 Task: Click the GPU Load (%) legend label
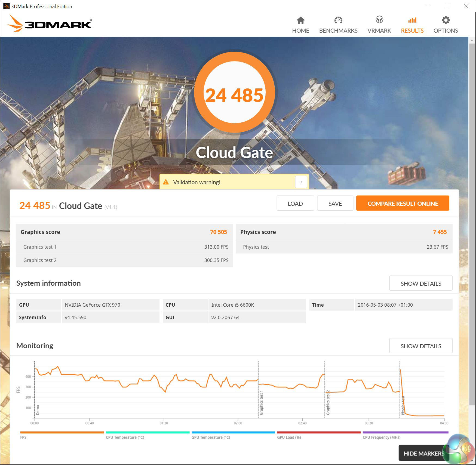(289, 437)
